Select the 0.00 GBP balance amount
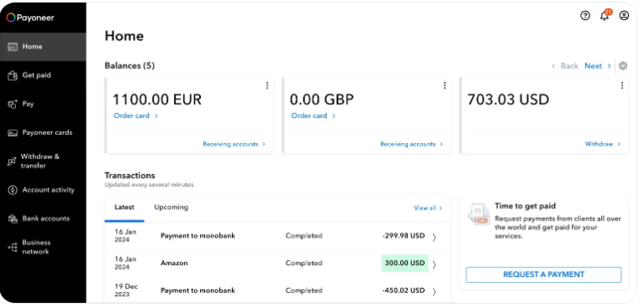This screenshot has height=308, width=644. (322, 99)
